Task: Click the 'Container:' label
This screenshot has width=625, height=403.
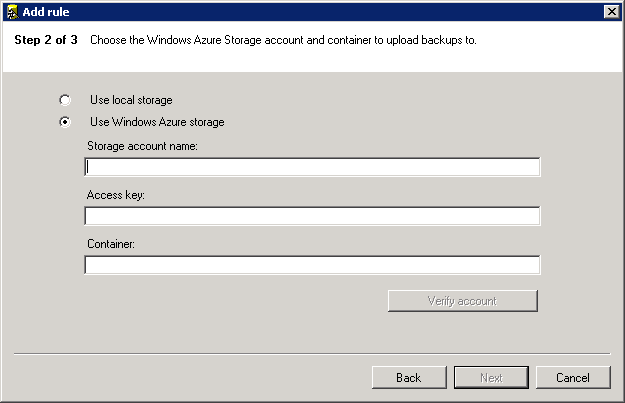Action: pyautogui.click(x=111, y=243)
